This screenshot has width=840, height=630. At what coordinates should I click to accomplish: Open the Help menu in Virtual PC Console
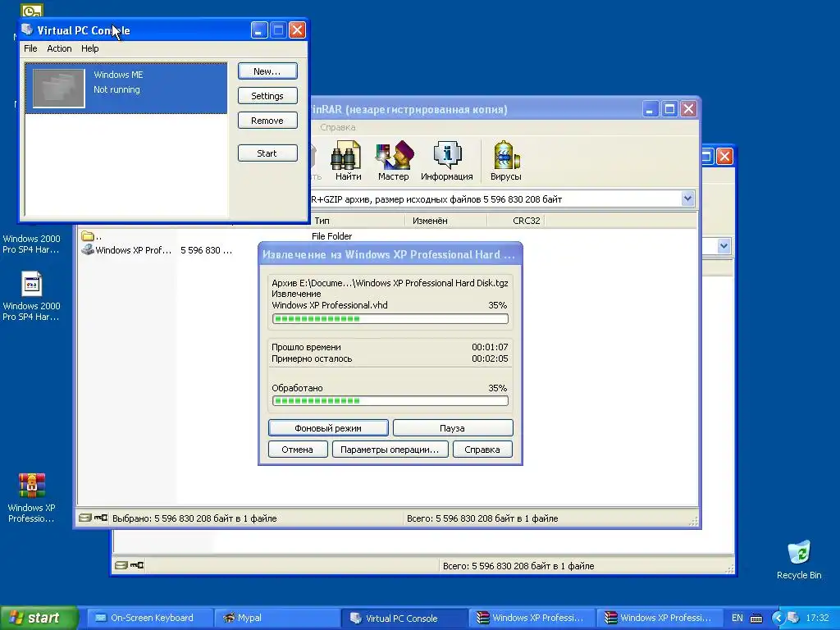(x=90, y=48)
